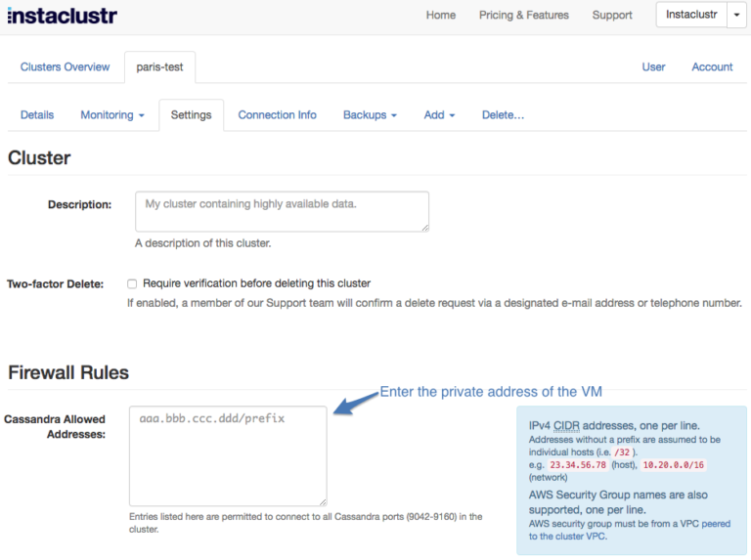Expand the Instaclustr account dropdown caret
Image resolution: width=751 pixels, height=560 pixels.
pos(736,16)
